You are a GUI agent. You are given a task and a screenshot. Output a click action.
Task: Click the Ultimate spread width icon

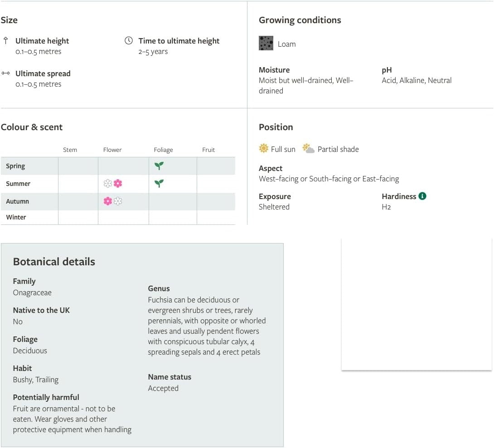click(x=6, y=73)
